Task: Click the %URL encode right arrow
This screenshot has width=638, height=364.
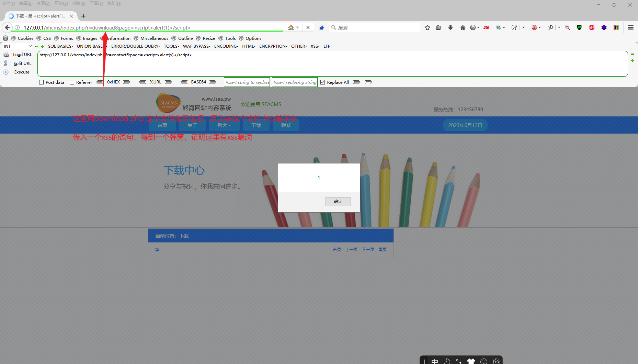Action: [168, 82]
